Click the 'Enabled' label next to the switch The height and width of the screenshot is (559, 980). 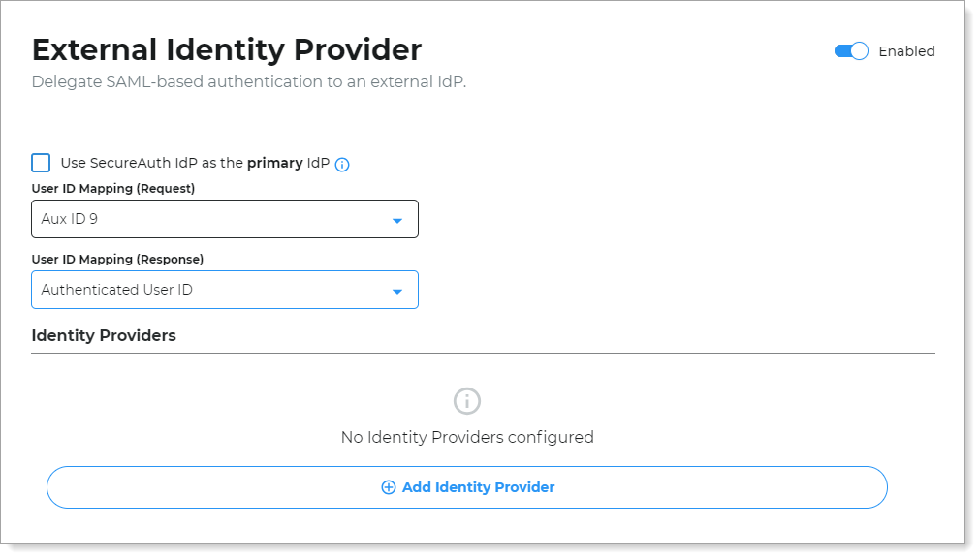tap(906, 51)
